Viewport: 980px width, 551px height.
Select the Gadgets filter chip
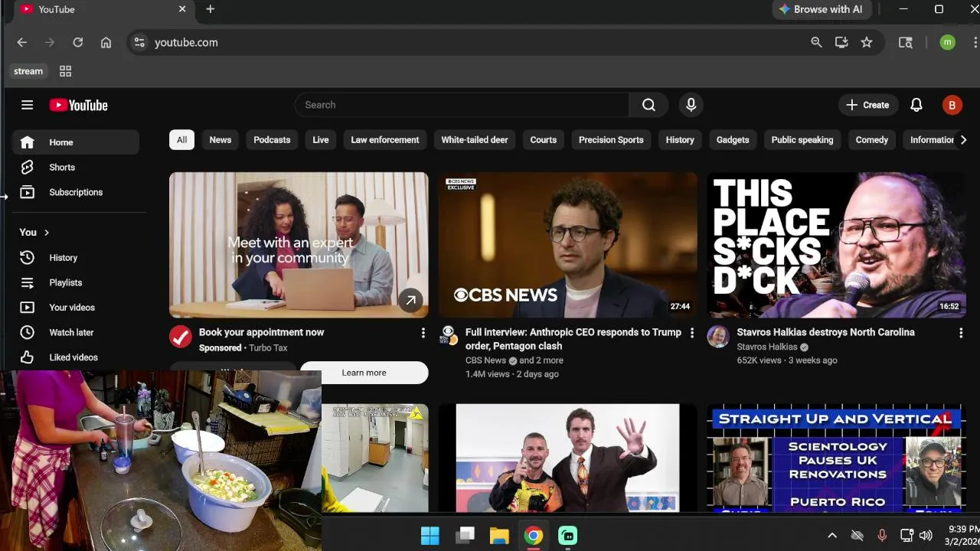click(733, 140)
